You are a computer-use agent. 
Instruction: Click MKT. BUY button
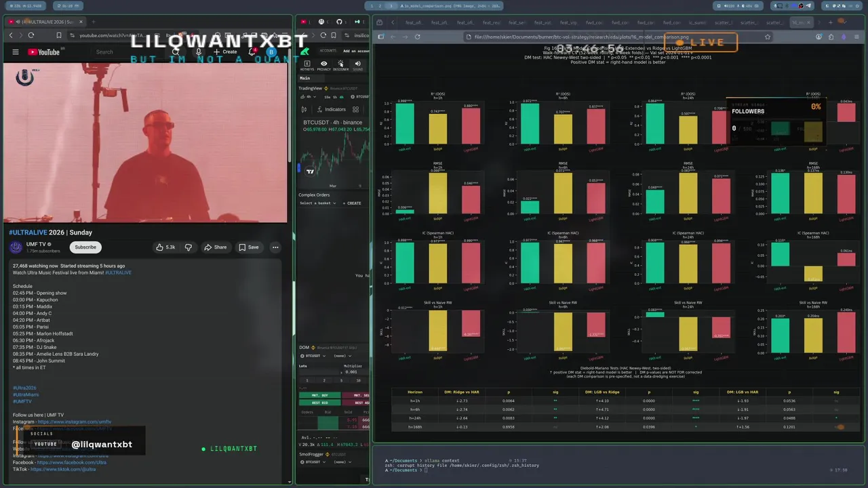coord(319,395)
